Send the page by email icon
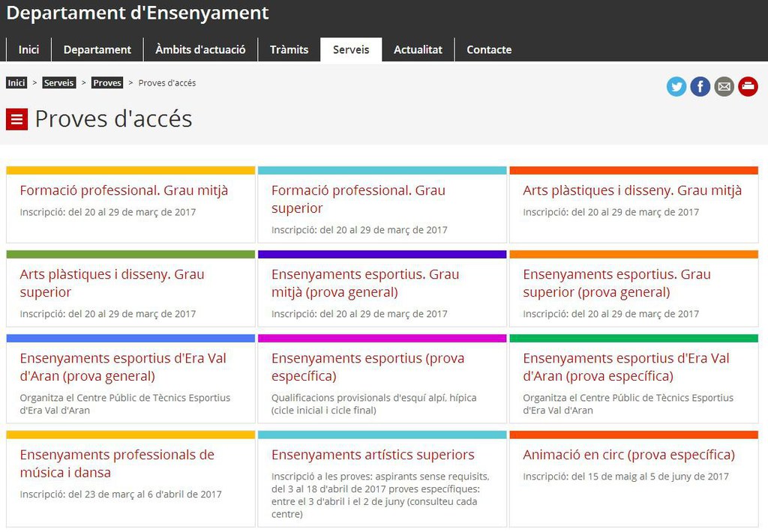 pyautogui.click(x=724, y=87)
